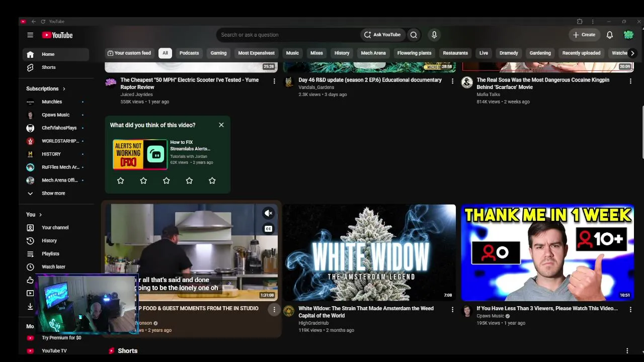The height and width of the screenshot is (362, 644).
Task: Select the Podcasts filter chip
Action: [189, 53]
